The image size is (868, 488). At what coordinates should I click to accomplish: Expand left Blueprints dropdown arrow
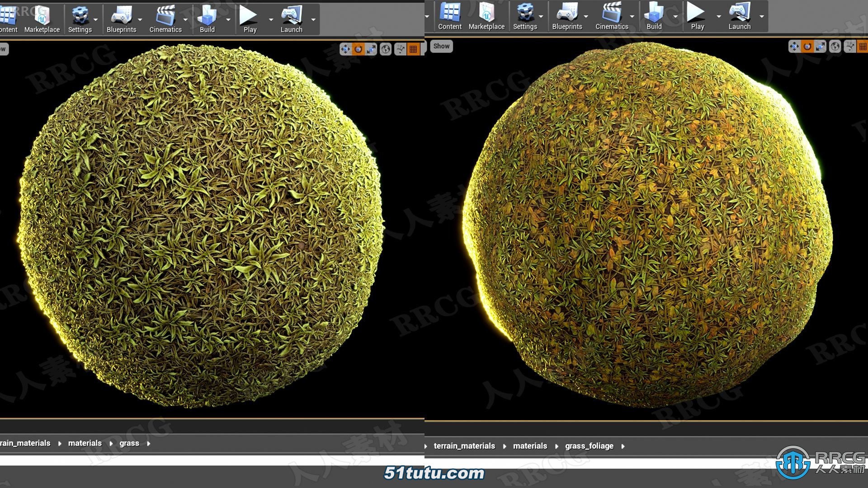pyautogui.click(x=140, y=20)
